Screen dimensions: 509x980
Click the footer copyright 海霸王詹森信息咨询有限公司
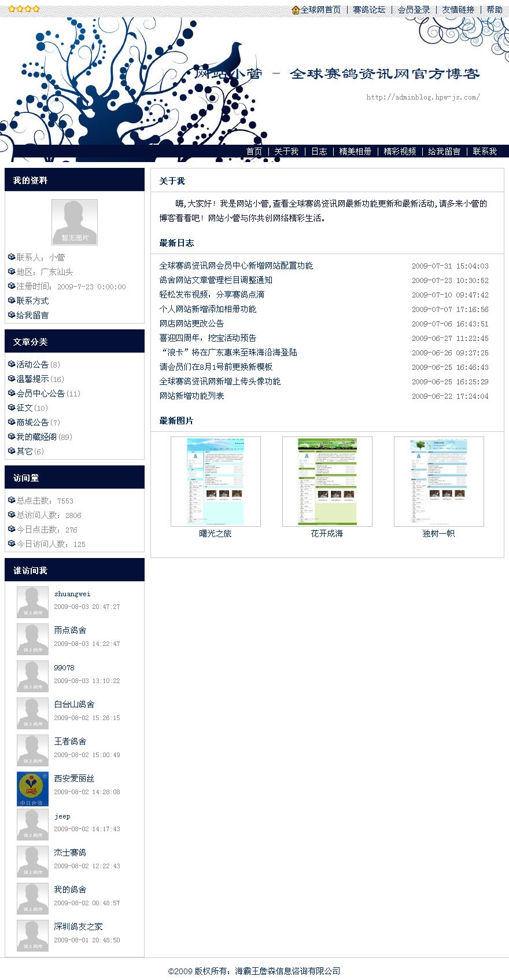[287, 971]
